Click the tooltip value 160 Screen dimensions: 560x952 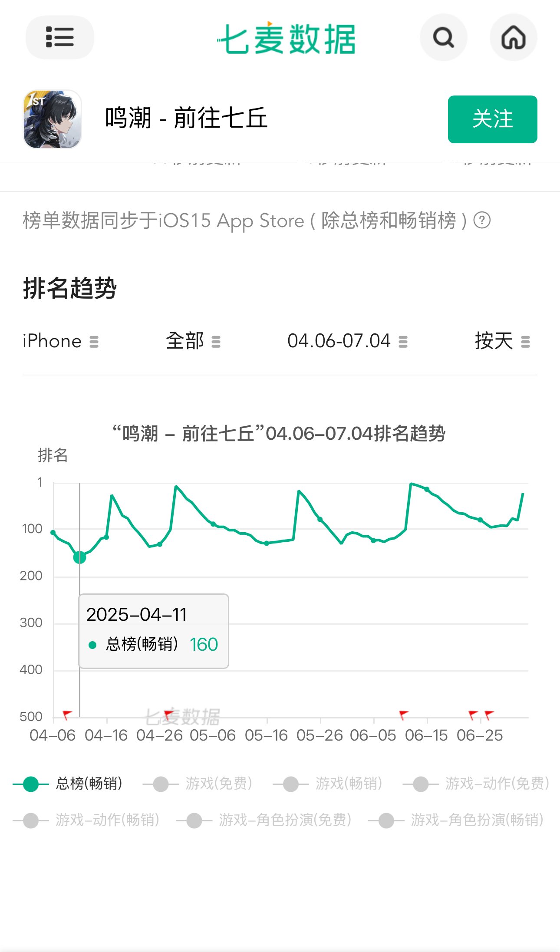(204, 644)
